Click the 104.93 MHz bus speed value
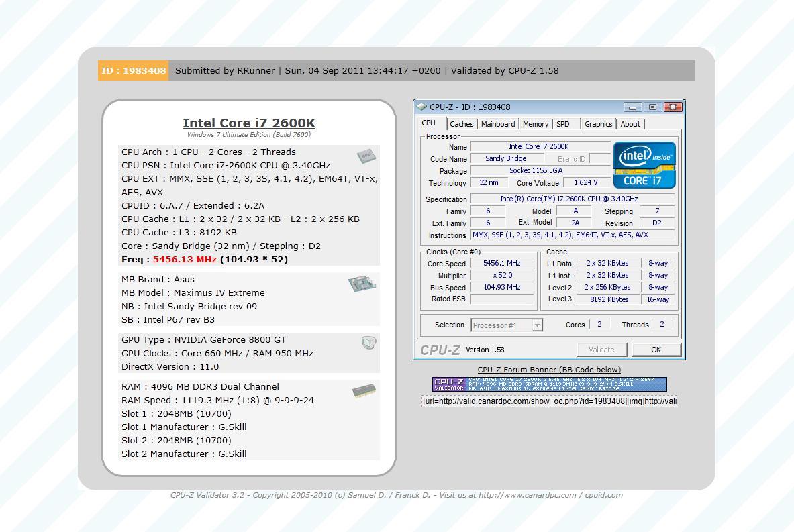 coord(501,287)
